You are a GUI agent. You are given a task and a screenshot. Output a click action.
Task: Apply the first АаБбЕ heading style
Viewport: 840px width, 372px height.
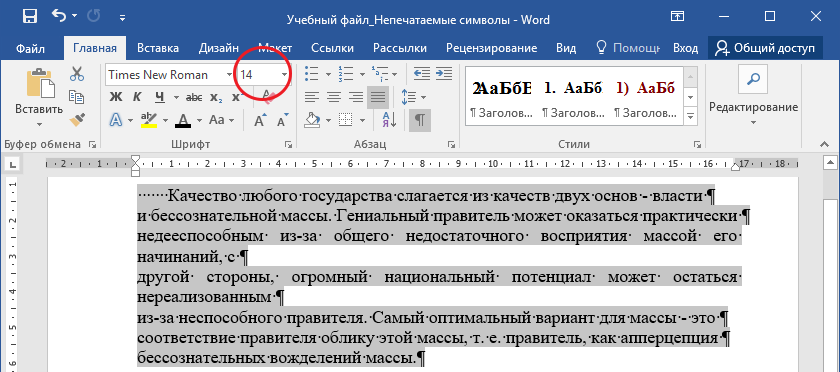pos(501,96)
